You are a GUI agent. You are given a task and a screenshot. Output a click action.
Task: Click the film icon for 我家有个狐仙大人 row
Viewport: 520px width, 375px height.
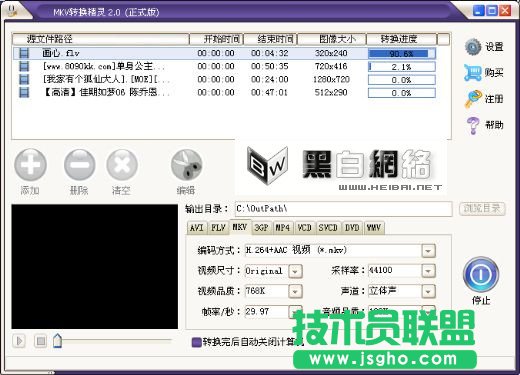point(24,79)
